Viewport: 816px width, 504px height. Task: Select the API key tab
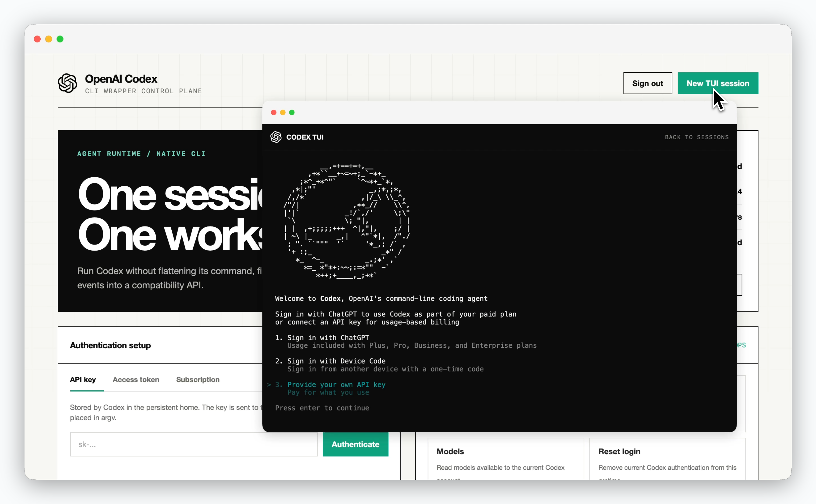point(83,379)
